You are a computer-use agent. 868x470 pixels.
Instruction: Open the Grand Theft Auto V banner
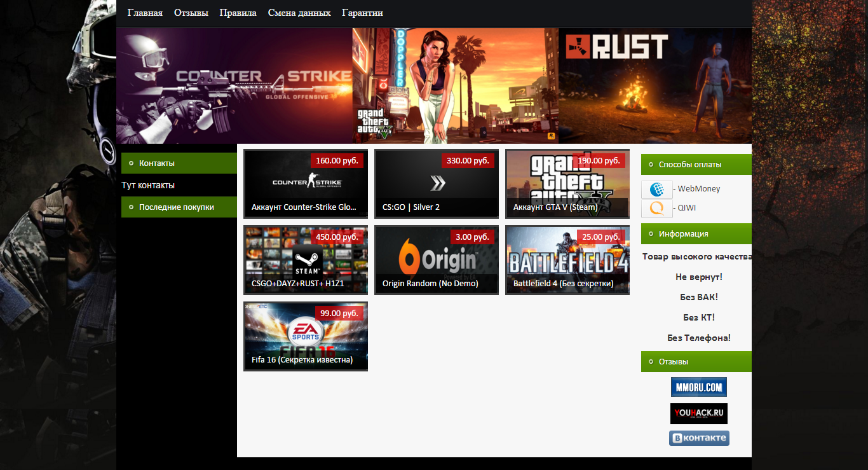[456, 86]
